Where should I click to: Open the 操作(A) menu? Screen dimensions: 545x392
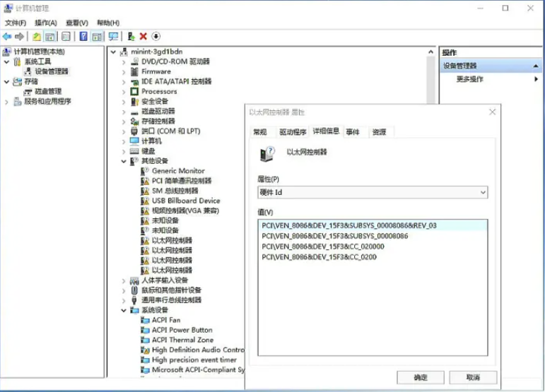click(x=45, y=23)
